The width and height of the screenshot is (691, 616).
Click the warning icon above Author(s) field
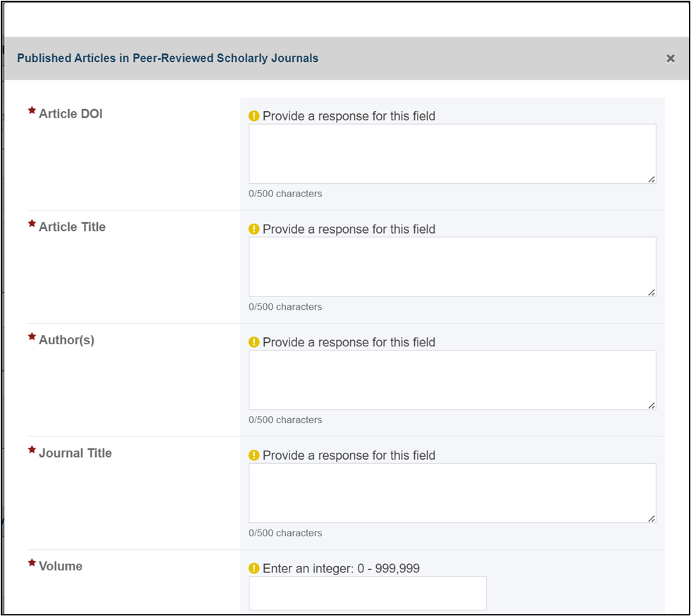click(x=254, y=342)
